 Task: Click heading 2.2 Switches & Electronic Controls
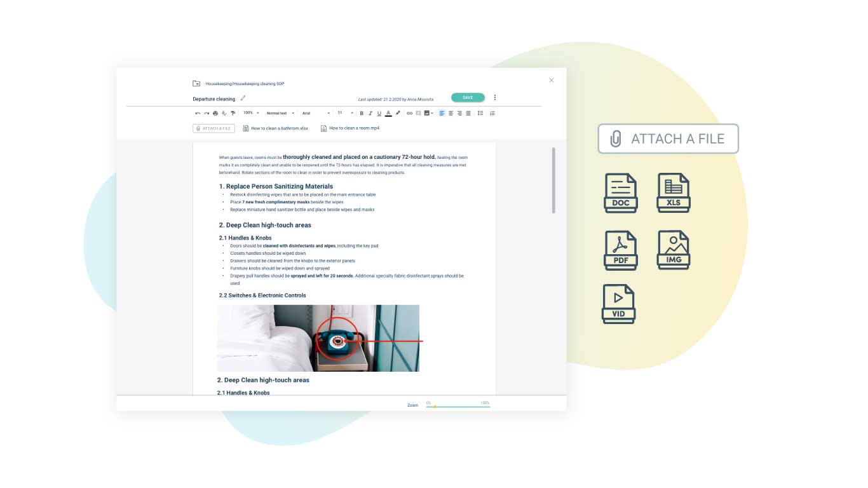click(x=262, y=295)
